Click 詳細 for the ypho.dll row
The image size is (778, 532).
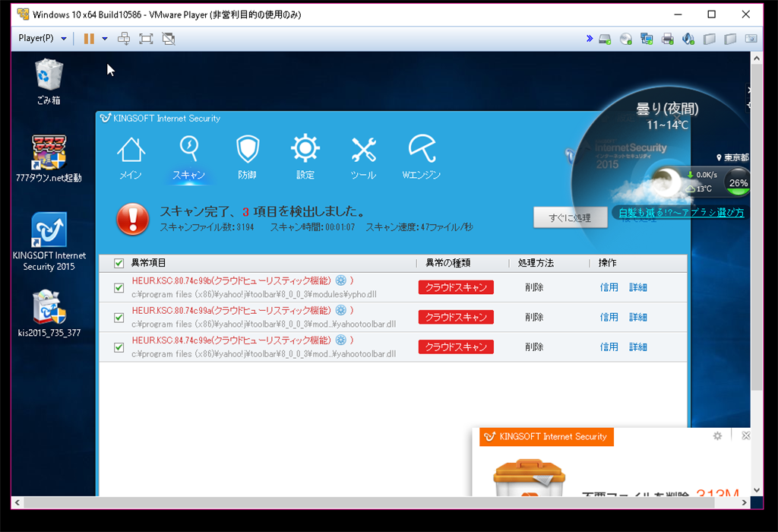(x=638, y=287)
